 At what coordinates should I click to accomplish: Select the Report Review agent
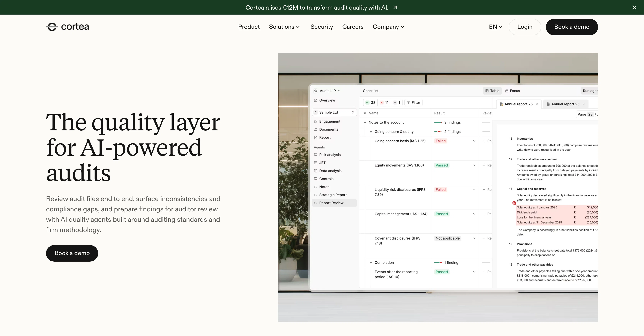click(334, 203)
